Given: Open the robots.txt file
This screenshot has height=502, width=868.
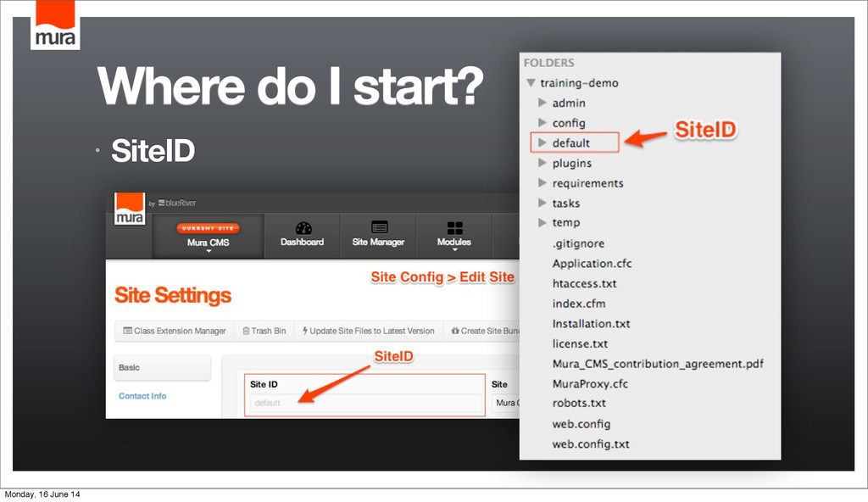Looking at the screenshot, I should click(578, 404).
